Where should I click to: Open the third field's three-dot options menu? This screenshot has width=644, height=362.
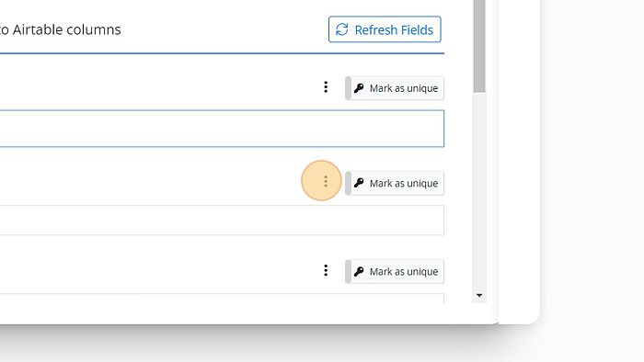click(326, 270)
